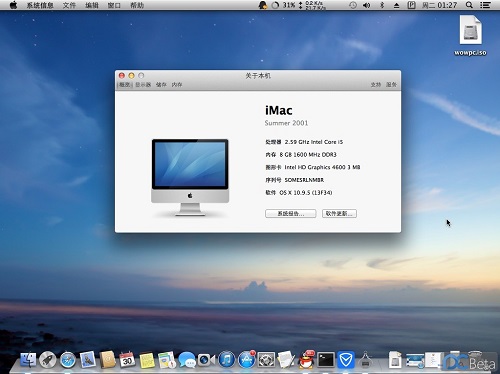Open Notification Center list icon
The image size is (500, 374).
coord(485,5)
